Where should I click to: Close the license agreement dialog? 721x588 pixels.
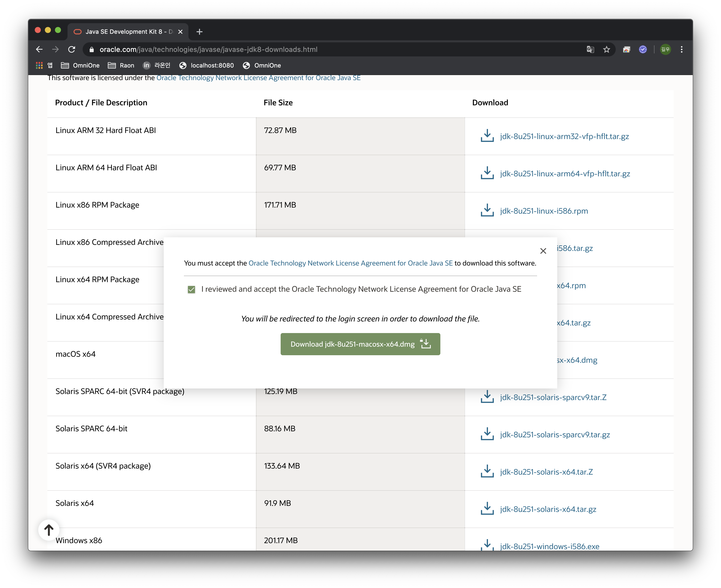(x=543, y=251)
